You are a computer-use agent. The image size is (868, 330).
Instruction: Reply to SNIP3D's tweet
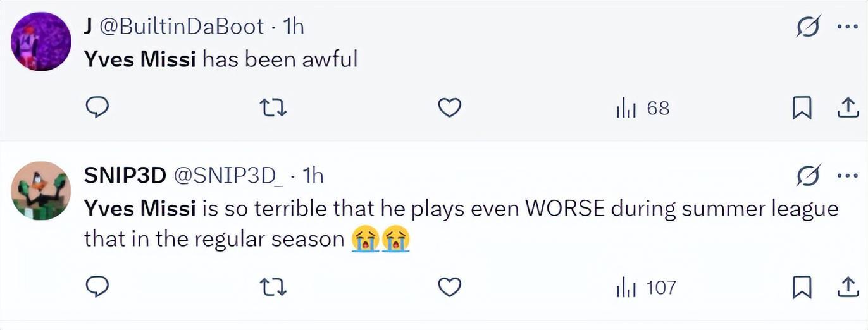click(97, 288)
